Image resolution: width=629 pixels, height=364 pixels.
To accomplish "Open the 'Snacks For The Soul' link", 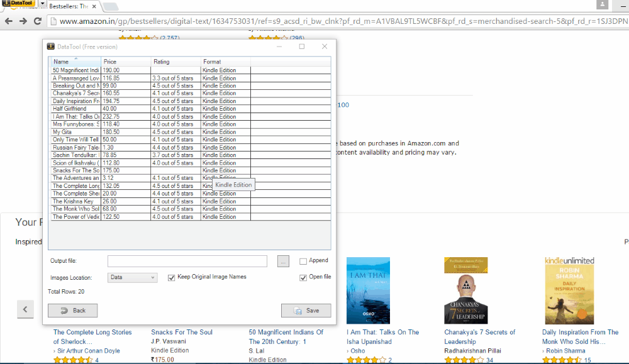I will 182,332.
